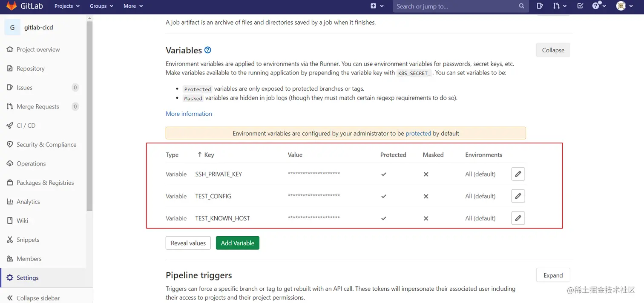Open the CI / CD section icon
The height and width of the screenshot is (303, 644).
tap(10, 126)
